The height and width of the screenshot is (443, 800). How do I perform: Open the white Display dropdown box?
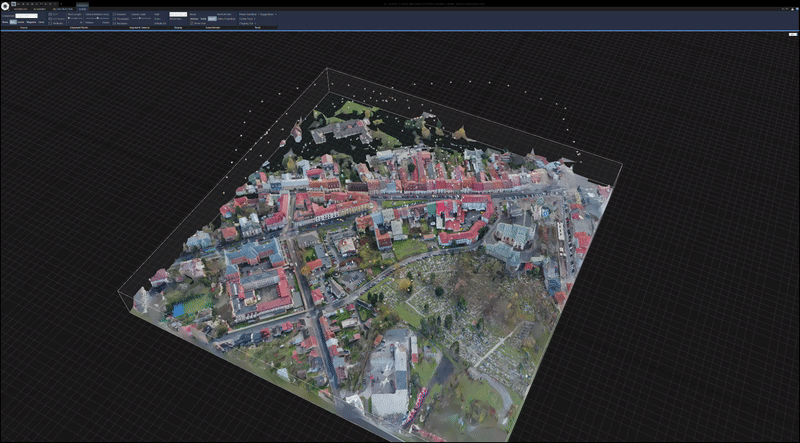pyautogui.click(x=178, y=14)
